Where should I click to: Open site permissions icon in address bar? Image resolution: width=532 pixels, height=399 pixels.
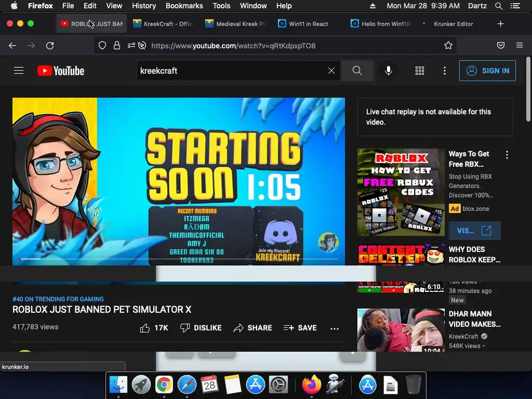(x=131, y=46)
